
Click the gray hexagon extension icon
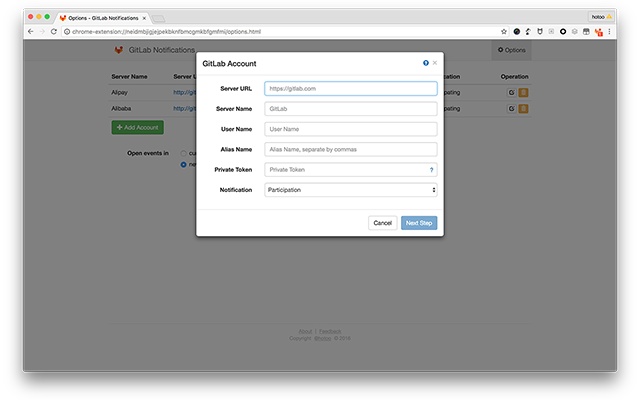(x=574, y=31)
